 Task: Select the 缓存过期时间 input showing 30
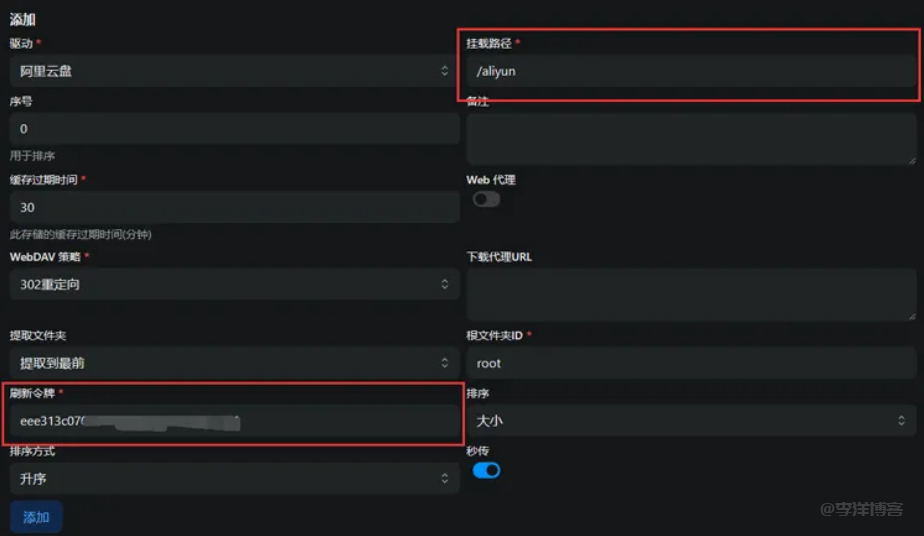pos(234,207)
